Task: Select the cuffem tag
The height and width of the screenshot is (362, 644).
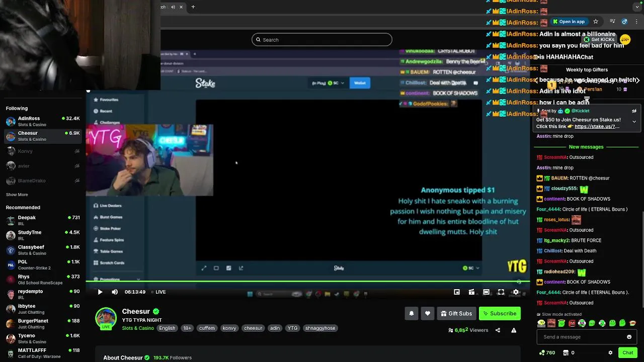Action: click(207, 328)
